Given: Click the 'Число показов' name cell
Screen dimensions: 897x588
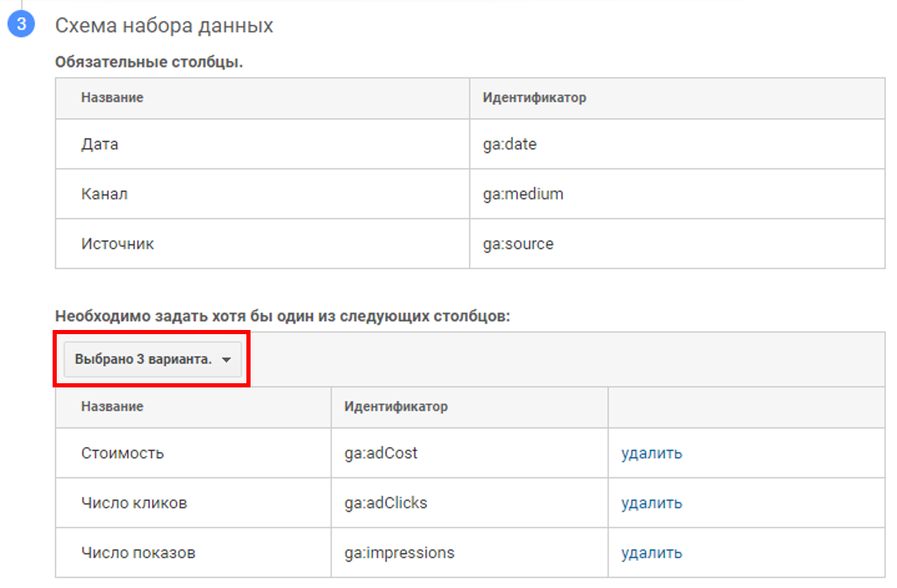Looking at the screenshot, I should click(138, 553).
